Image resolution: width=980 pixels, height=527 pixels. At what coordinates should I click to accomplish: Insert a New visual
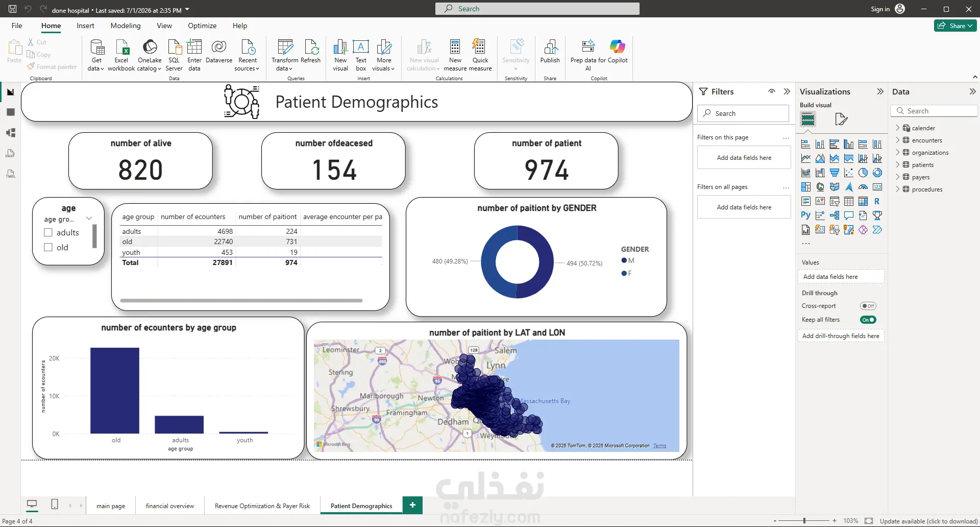pos(340,55)
